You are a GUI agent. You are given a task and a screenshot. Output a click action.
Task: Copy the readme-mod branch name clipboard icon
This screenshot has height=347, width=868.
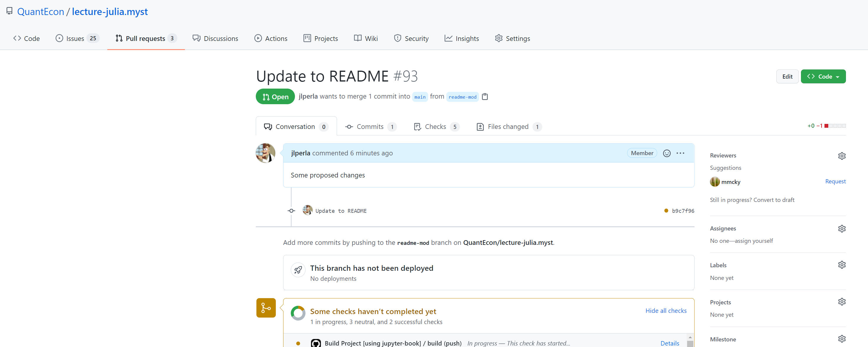click(485, 97)
